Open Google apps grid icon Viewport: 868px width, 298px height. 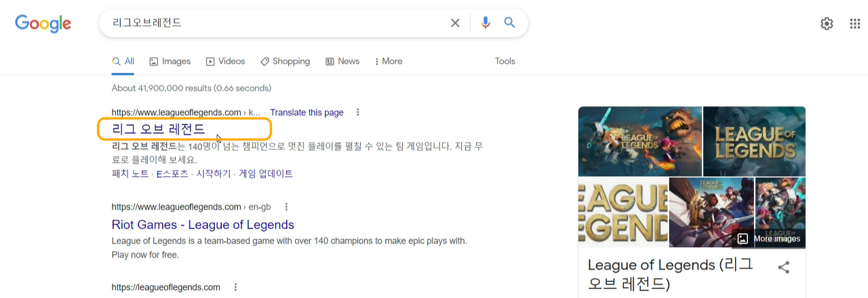tap(855, 24)
